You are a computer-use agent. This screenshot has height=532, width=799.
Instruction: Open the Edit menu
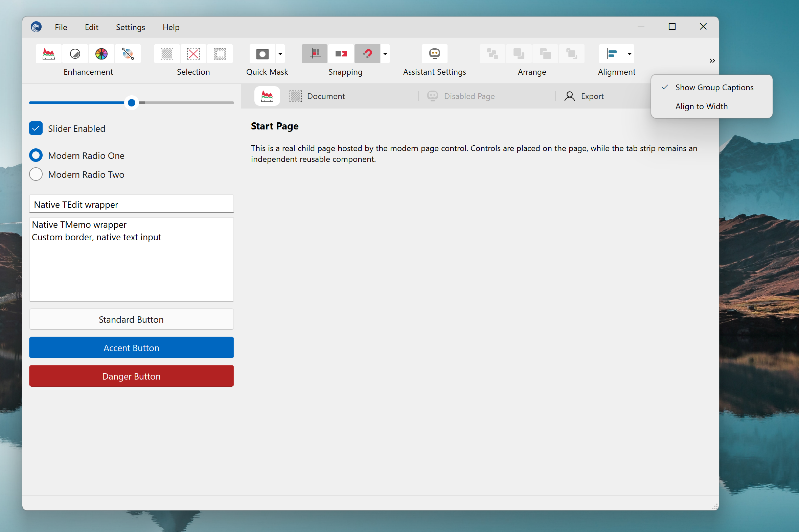point(92,27)
